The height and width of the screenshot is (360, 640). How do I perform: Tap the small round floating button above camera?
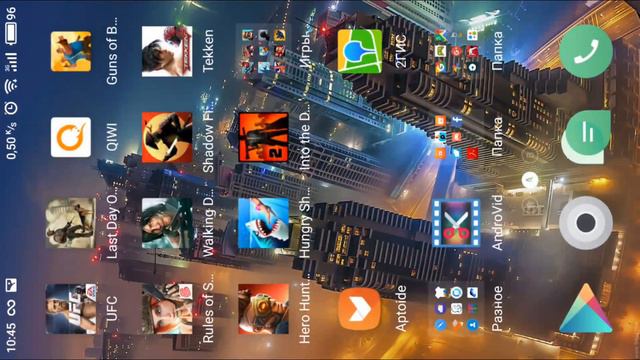[x=530, y=180]
